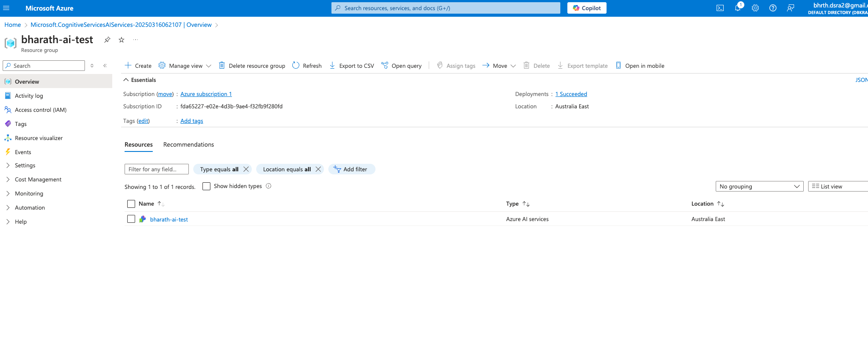Focus the Filter for any field box
The image size is (868, 347).
coord(157,169)
